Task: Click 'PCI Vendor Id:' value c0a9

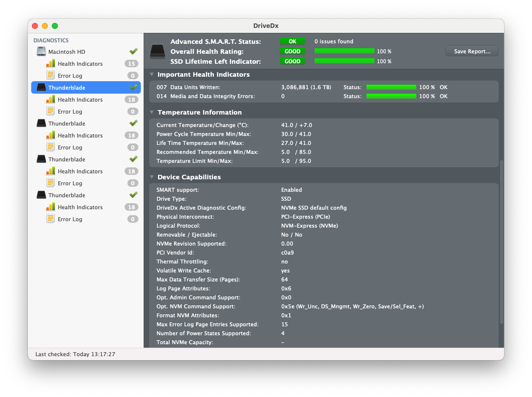Action: pyautogui.click(x=287, y=253)
